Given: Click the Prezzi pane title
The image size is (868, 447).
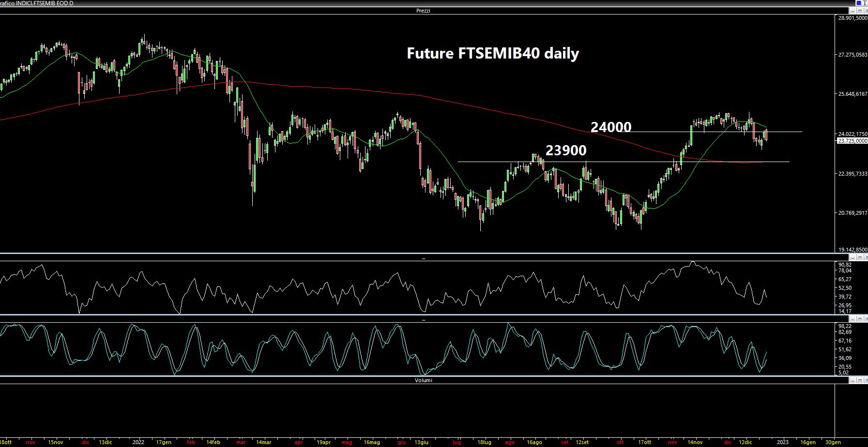Looking at the screenshot, I should (423, 11).
